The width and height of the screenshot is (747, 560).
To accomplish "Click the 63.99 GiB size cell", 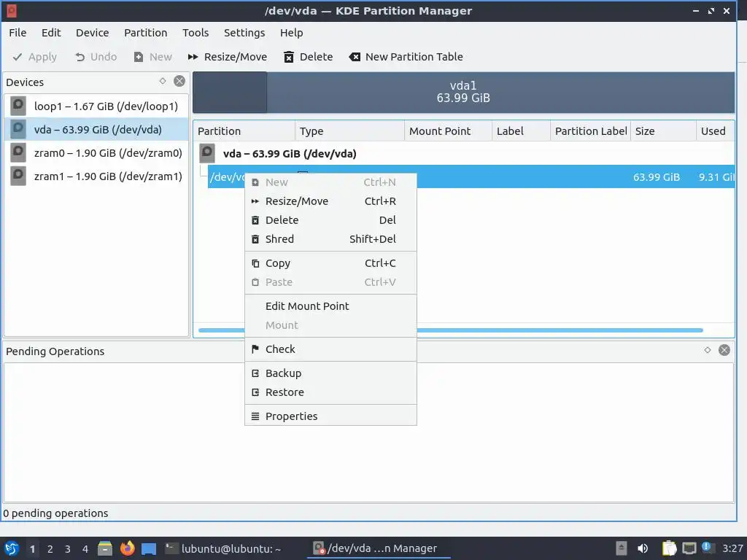I will [656, 177].
